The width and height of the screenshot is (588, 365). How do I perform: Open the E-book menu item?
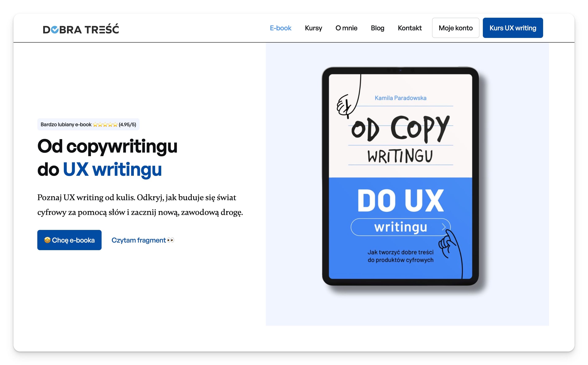[281, 28]
